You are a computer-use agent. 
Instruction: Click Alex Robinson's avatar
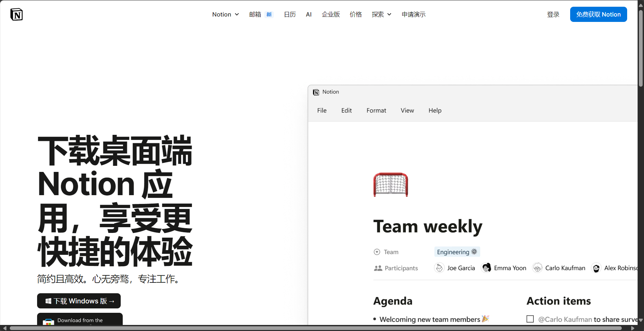point(596,268)
